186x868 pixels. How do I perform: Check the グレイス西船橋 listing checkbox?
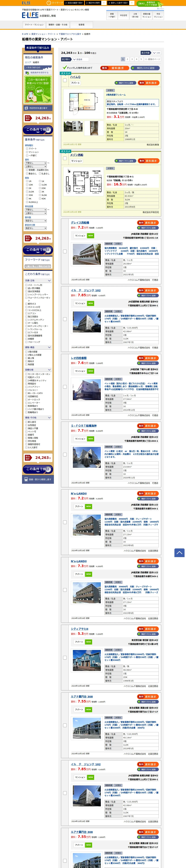coord(65,251)
